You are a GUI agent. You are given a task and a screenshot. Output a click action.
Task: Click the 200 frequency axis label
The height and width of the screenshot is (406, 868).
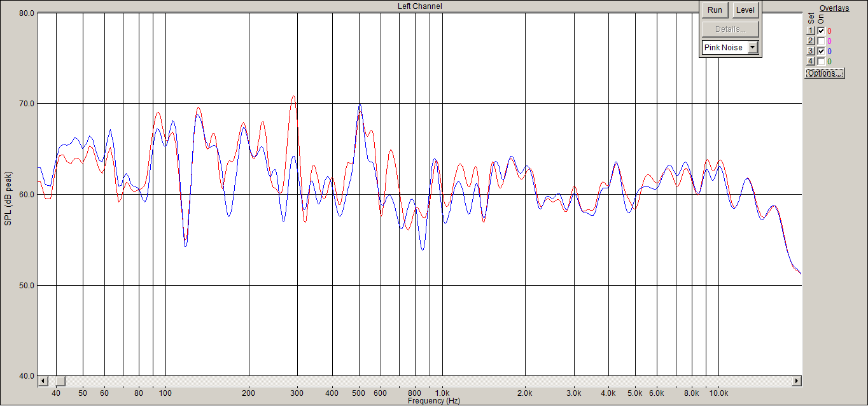coord(249,393)
